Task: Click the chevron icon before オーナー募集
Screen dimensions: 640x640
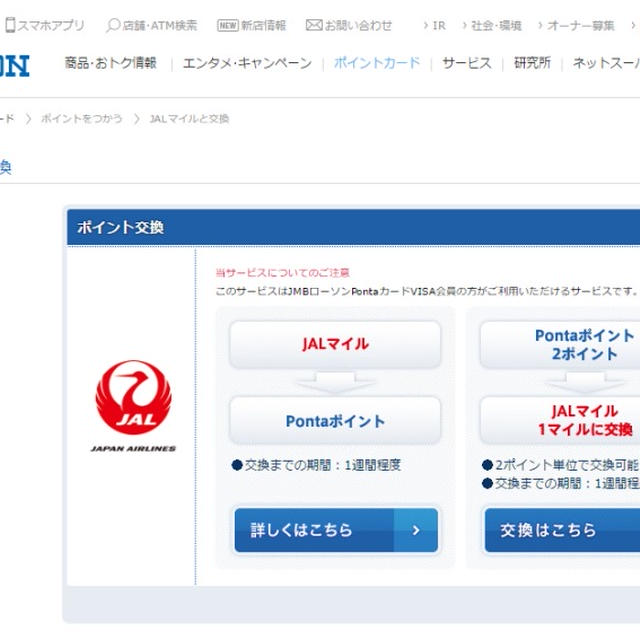Action: point(540,26)
